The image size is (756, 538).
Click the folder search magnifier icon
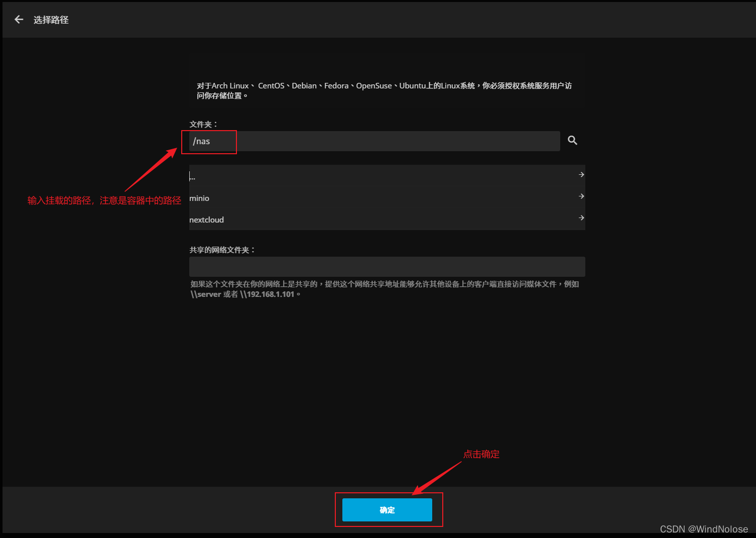pyautogui.click(x=572, y=141)
